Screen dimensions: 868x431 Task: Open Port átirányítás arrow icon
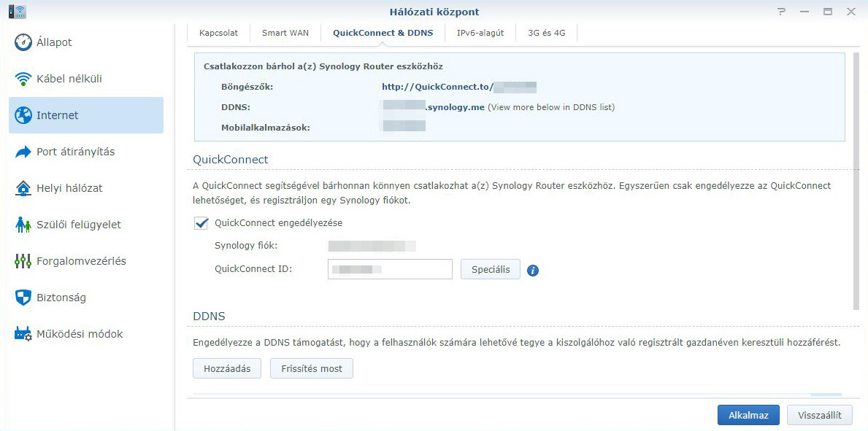[x=23, y=152]
